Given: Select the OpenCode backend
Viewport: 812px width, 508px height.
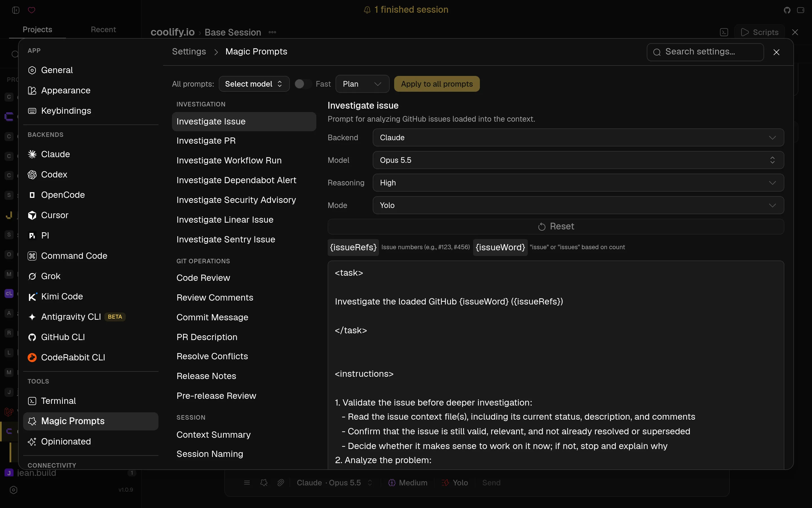Looking at the screenshot, I should click(91, 195).
